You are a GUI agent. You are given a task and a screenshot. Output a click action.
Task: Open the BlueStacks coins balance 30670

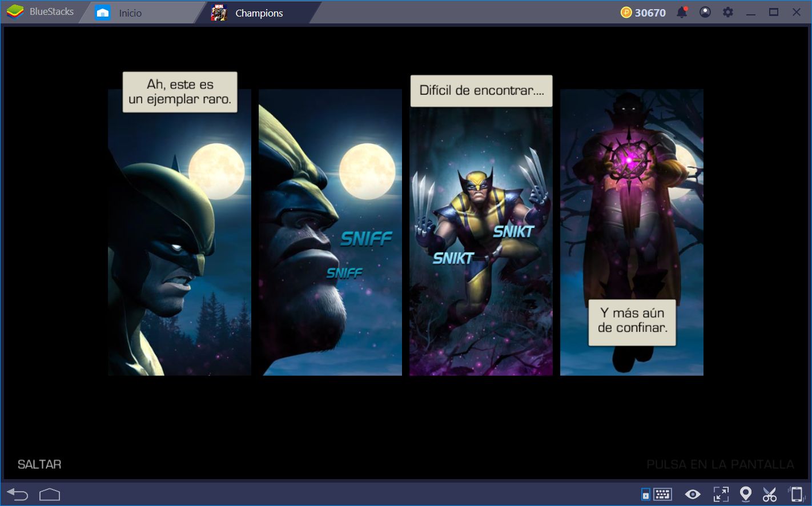tap(643, 13)
